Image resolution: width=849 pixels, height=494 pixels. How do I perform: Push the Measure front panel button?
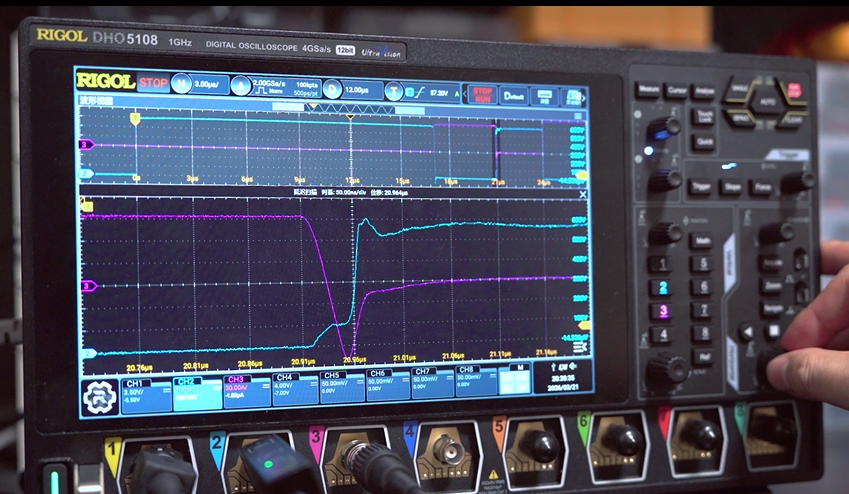click(x=649, y=89)
